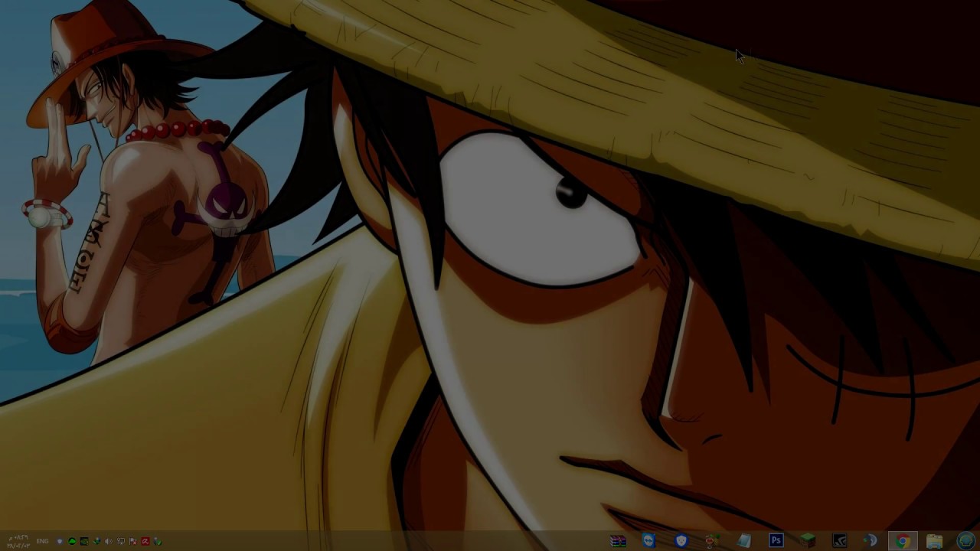Screen dimensions: 980x551
Task: Open the green cloud tray icon
Action: coord(72,541)
